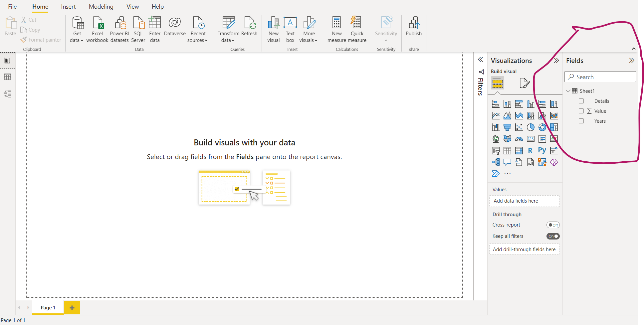Tick the Years field checkbox

point(581,121)
